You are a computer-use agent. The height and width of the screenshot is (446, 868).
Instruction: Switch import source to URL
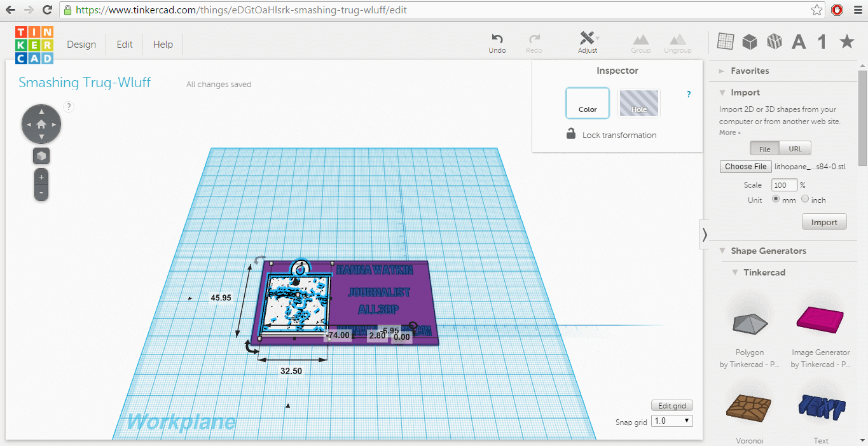[x=795, y=149]
